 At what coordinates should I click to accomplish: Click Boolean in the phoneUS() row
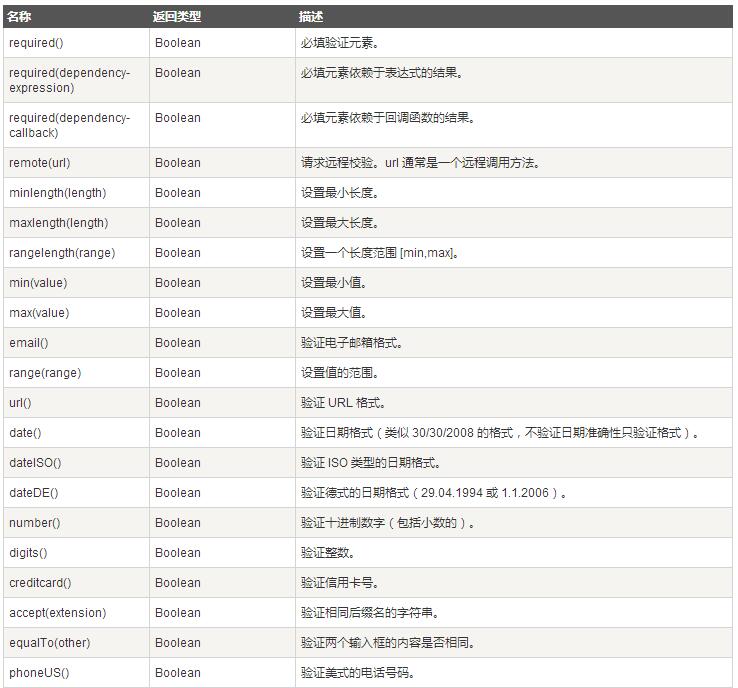click(178, 673)
